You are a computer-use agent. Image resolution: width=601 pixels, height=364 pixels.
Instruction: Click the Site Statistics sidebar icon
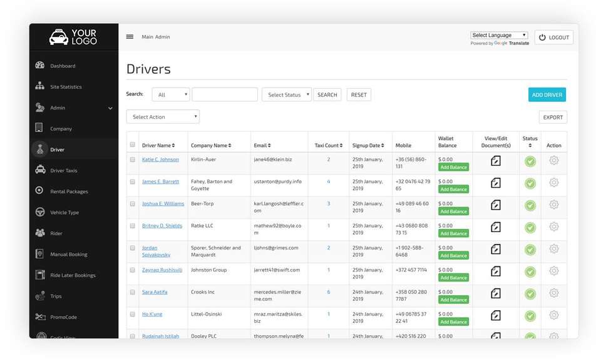[40, 86]
